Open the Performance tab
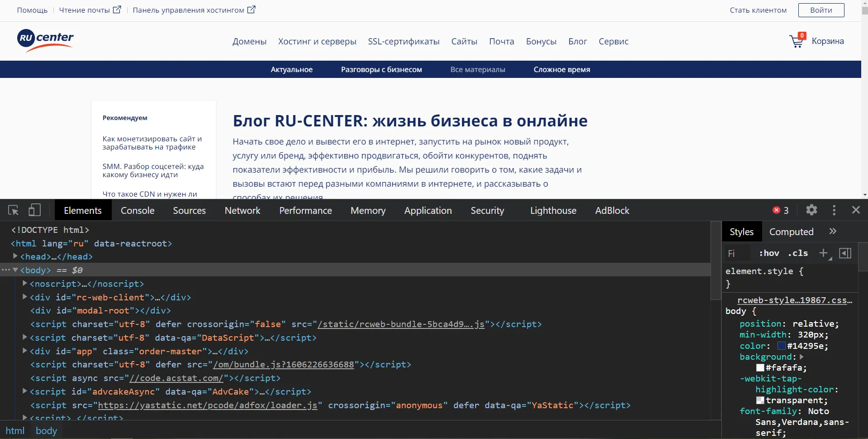The width and height of the screenshot is (868, 439). [x=305, y=210]
